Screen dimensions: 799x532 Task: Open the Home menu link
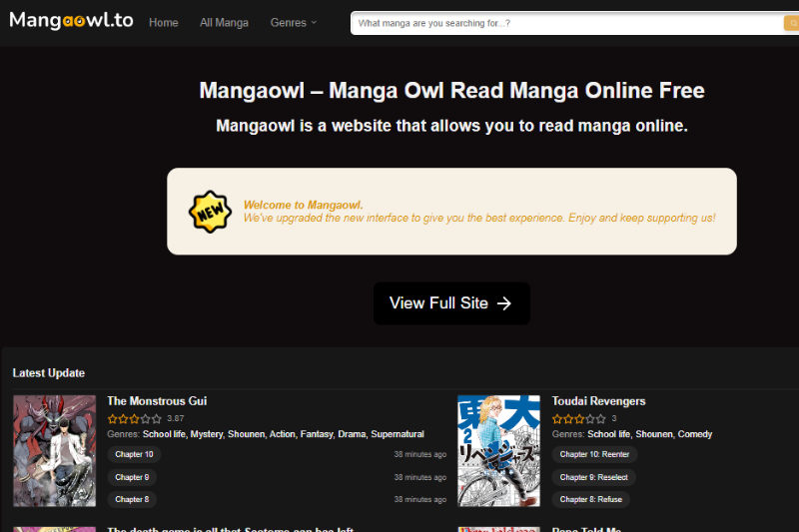click(x=164, y=23)
